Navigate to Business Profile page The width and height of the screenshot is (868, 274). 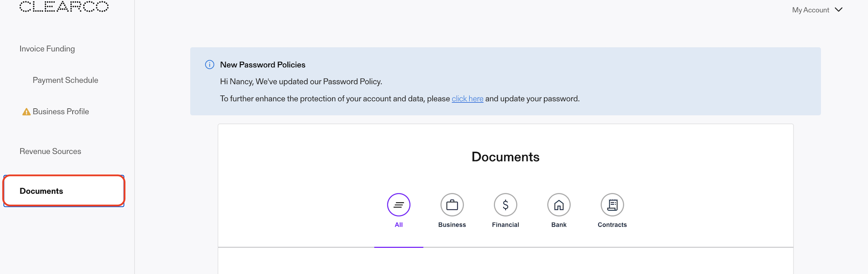click(61, 112)
